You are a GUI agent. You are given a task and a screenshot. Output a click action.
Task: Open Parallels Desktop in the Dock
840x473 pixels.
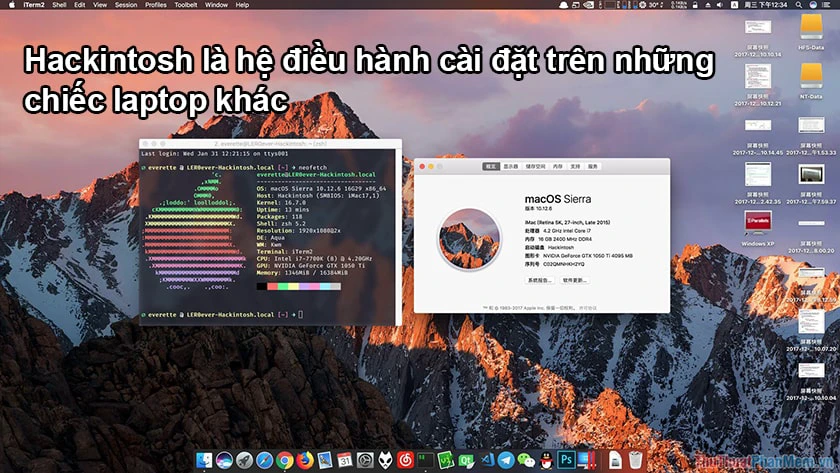click(x=587, y=460)
